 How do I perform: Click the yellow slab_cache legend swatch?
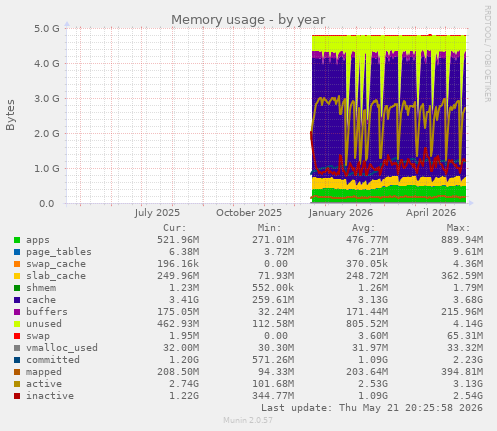(17, 276)
